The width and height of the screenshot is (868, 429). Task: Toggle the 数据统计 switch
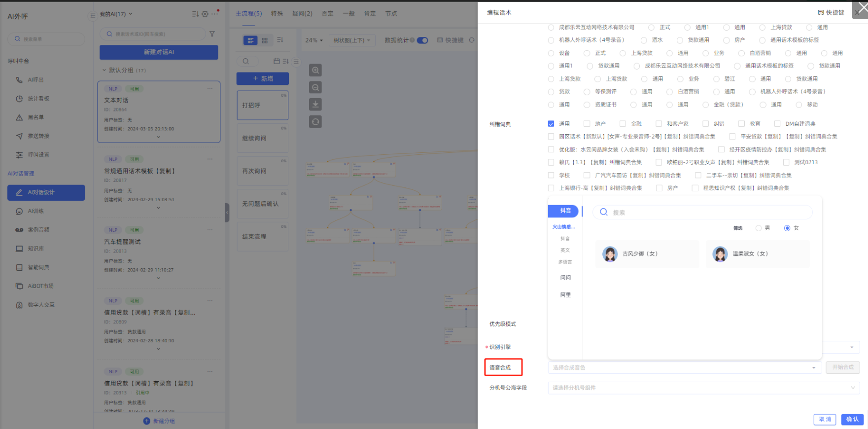click(422, 40)
